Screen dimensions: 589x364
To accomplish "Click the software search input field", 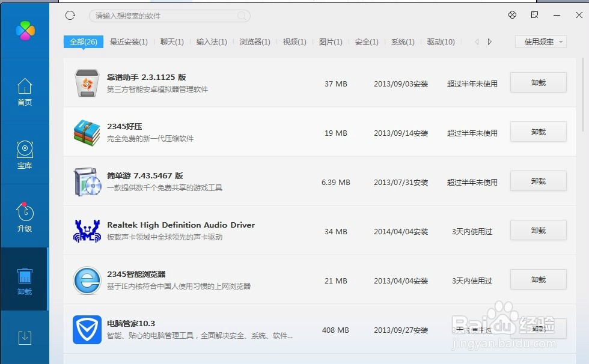I will coord(169,16).
